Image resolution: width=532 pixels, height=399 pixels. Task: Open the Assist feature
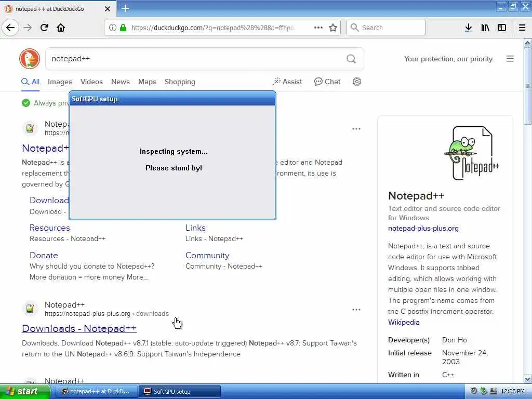pos(287,82)
